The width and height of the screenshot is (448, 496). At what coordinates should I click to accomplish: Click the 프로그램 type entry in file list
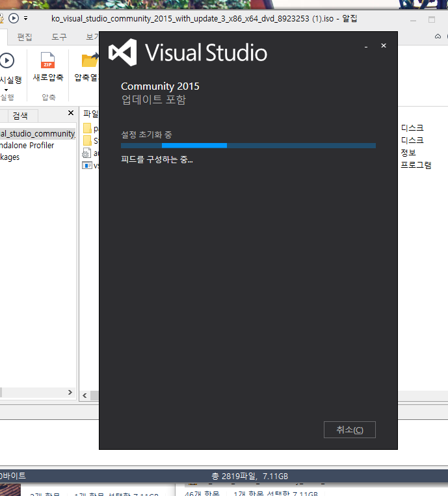point(416,165)
